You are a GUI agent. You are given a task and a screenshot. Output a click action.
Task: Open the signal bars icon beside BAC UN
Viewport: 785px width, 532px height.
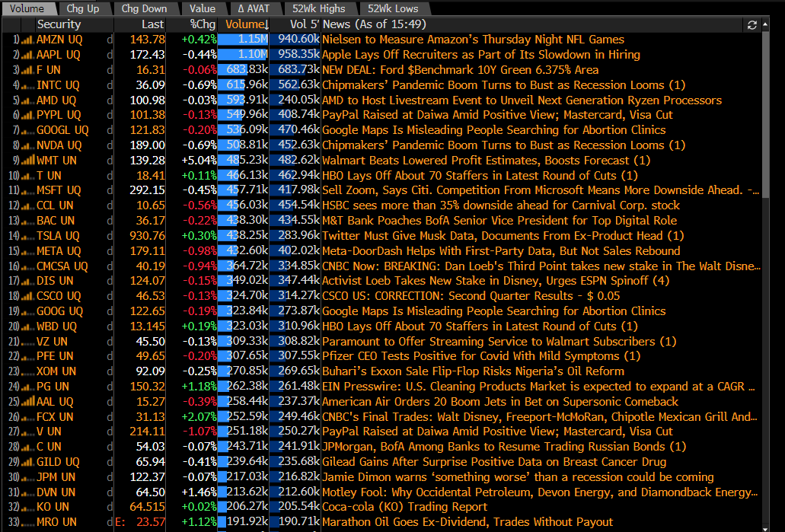click(x=27, y=221)
